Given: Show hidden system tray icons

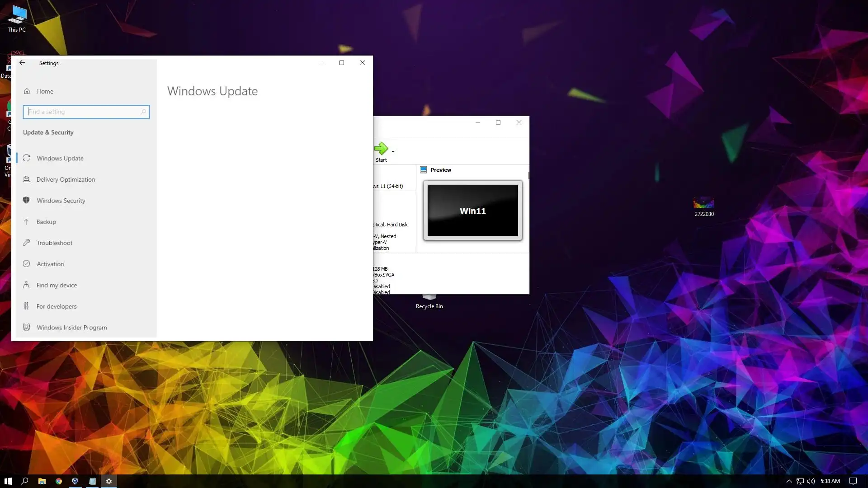Looking at the screenshot, I should [789, 481].
